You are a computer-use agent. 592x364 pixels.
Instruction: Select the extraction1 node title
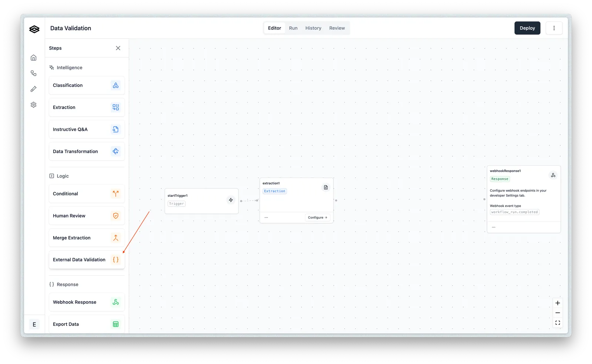(x=271, y=183)
